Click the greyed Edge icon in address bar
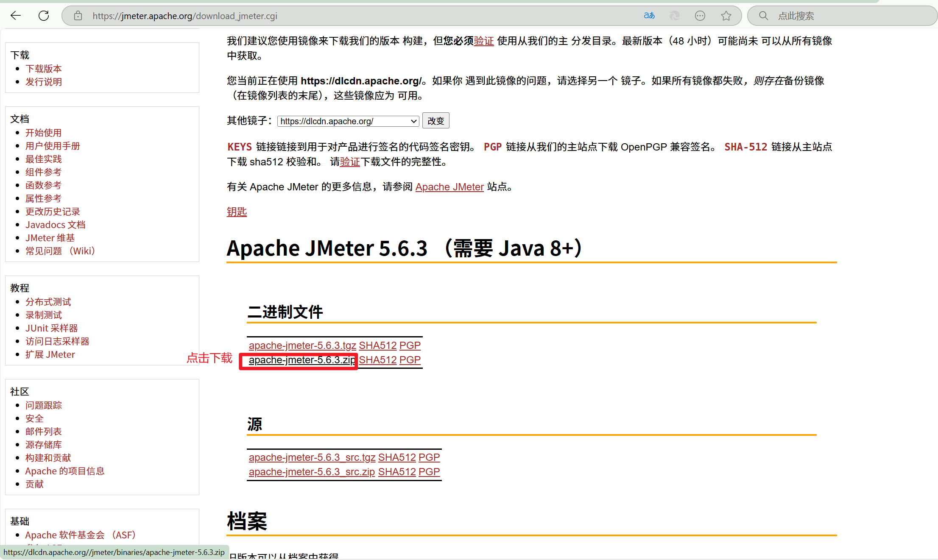The width and height of the screenshot is (938, 560). click(675, 16)
